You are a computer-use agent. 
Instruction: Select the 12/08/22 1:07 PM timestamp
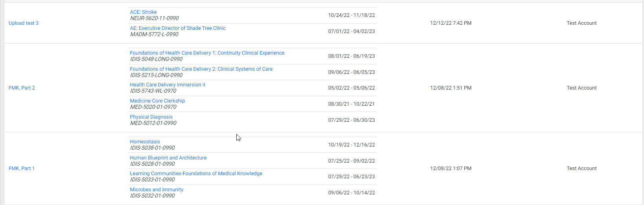coord(451,168)
